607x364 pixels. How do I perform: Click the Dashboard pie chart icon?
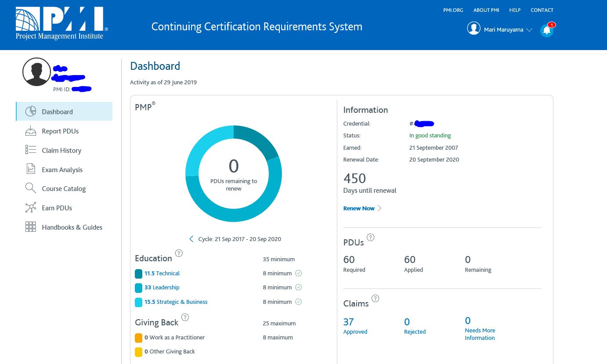[31, 112]
